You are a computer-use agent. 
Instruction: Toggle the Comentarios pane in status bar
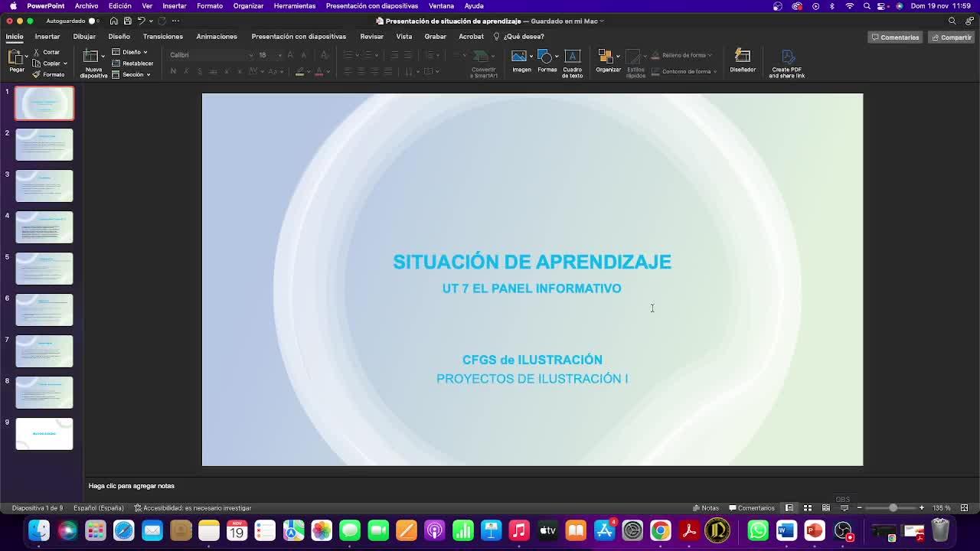[752, 508]
